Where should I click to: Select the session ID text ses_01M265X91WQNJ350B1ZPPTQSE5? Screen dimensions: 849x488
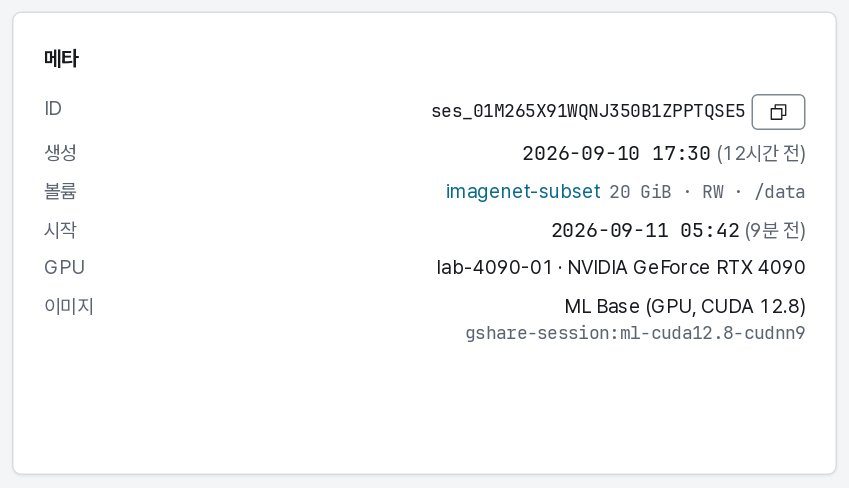(x=588, y=112)
